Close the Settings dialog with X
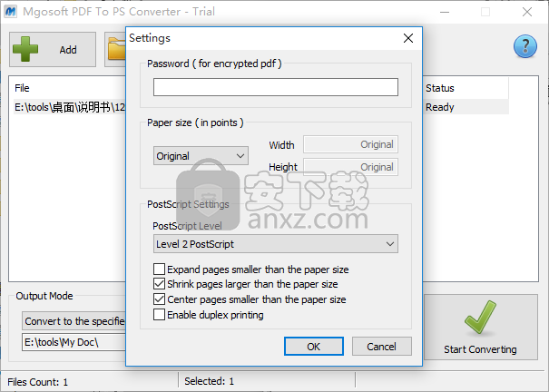 point(408,38)
